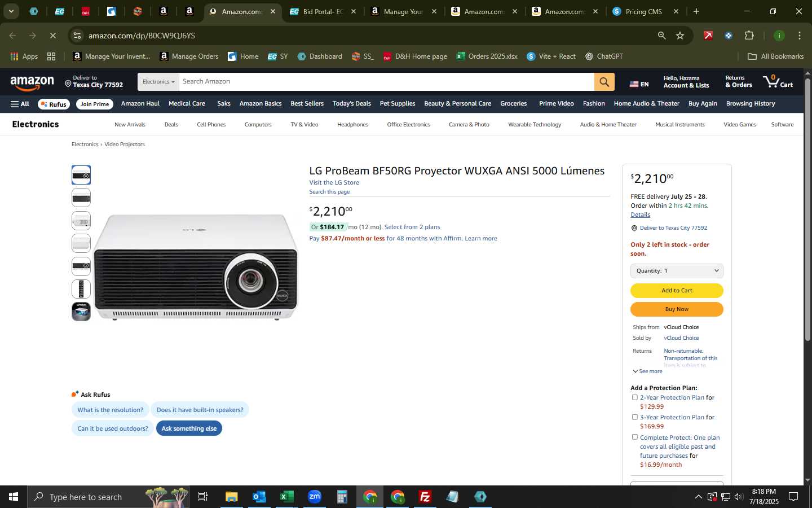Click the Rufus assistant pill
The height and width of the screenshot is (508, 812).
pos(54,104)
